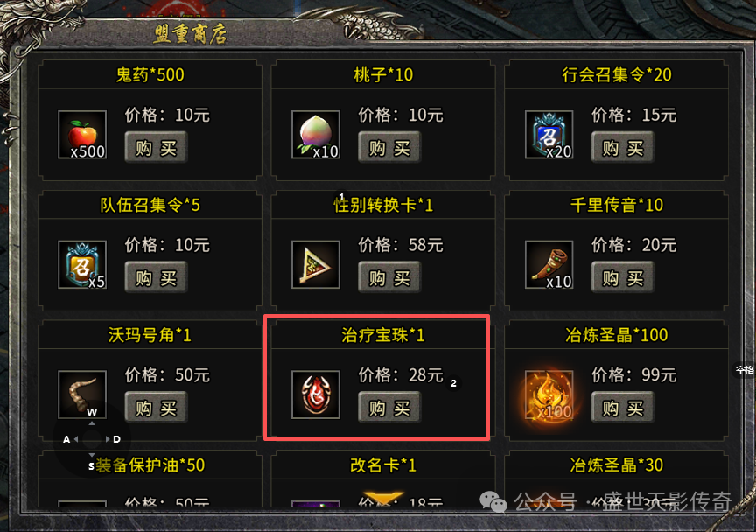Select the red 治疗宝珠 orb icon
Screen dimensions: 756x532
316,395
